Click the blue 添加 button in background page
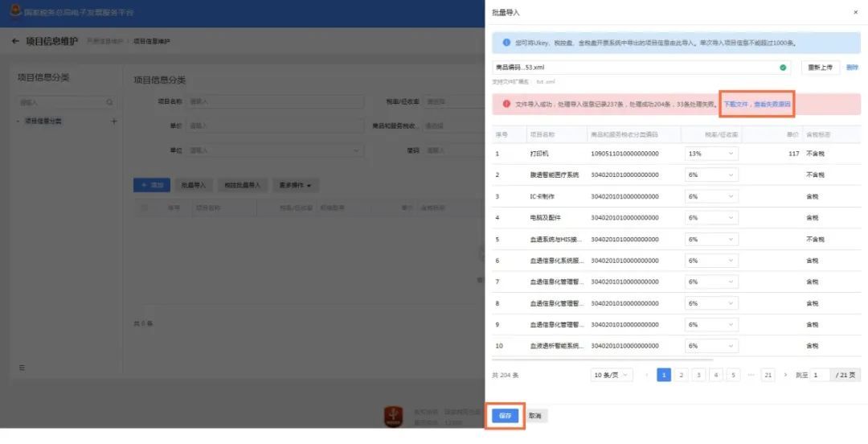 pyautogui.click(x=152, y=185)
